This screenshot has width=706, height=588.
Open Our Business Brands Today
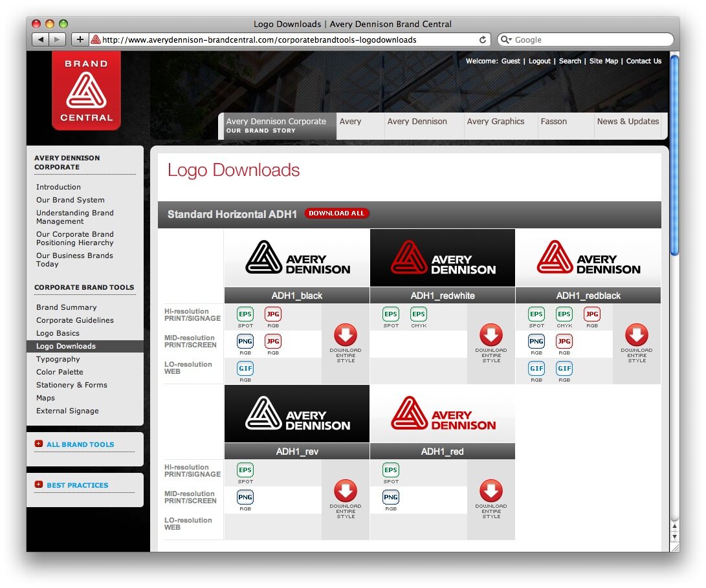(75, 260)
